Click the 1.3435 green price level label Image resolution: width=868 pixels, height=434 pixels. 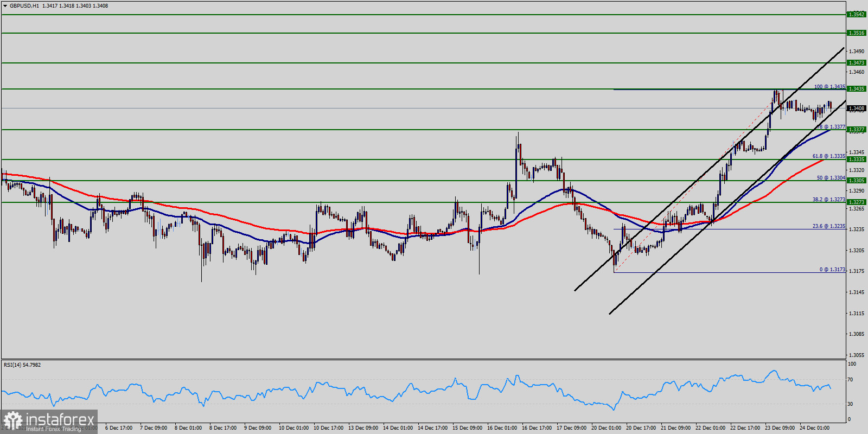857,89
